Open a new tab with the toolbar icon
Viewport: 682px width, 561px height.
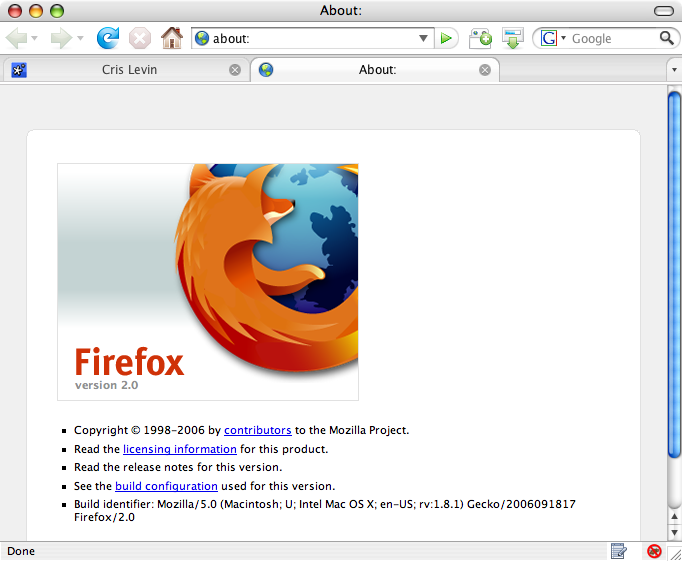tap(480, 39)
